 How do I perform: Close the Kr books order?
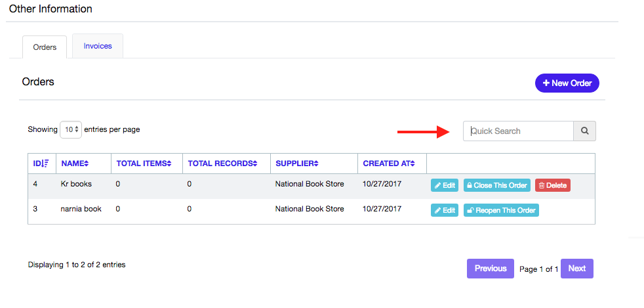pyautogui.click(x=497, y=185)
